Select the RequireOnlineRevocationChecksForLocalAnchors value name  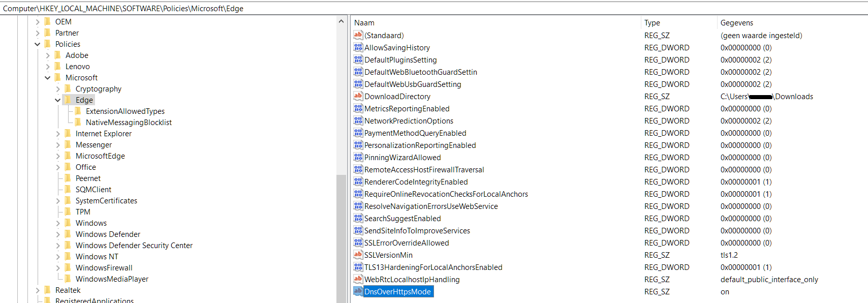pyautogui.click(x=446, y=194)
